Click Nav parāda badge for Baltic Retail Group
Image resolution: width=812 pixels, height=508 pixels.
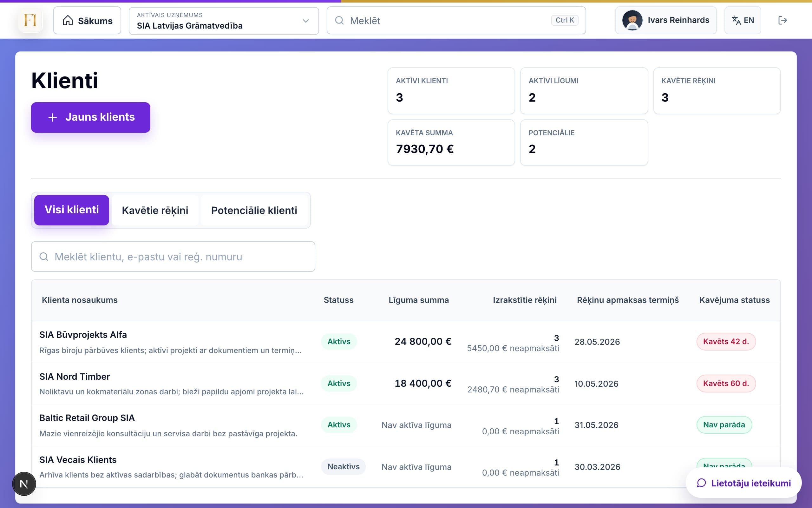click(724, 425)
